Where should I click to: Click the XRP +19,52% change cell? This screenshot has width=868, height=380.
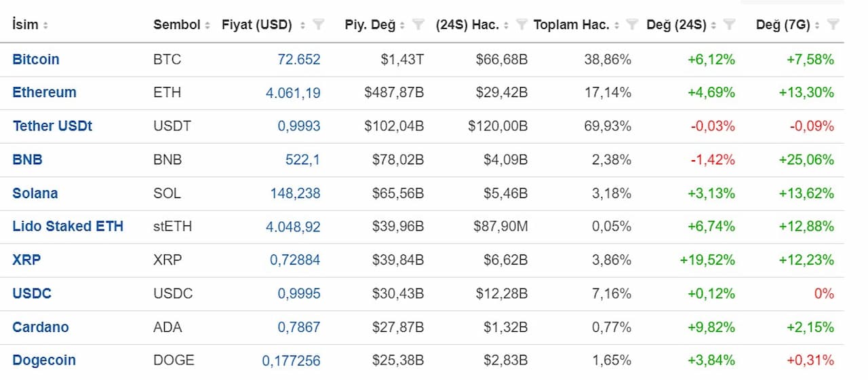point(707,260)
